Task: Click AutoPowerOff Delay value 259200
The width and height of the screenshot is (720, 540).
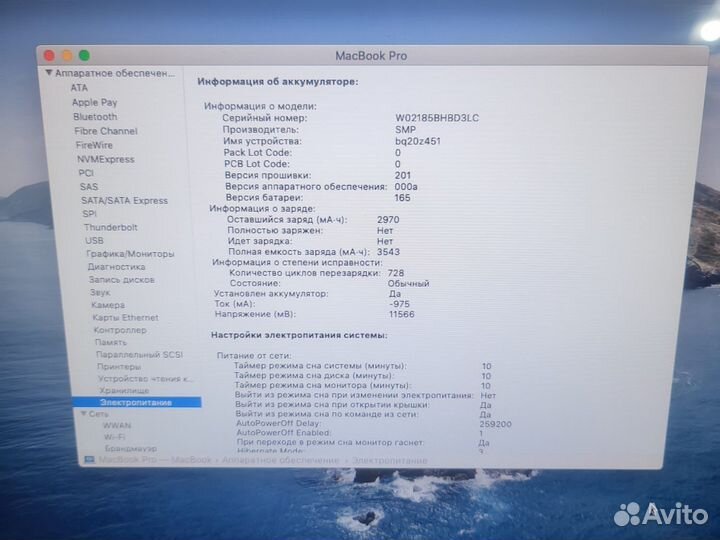Action: (x=495, y=424)
